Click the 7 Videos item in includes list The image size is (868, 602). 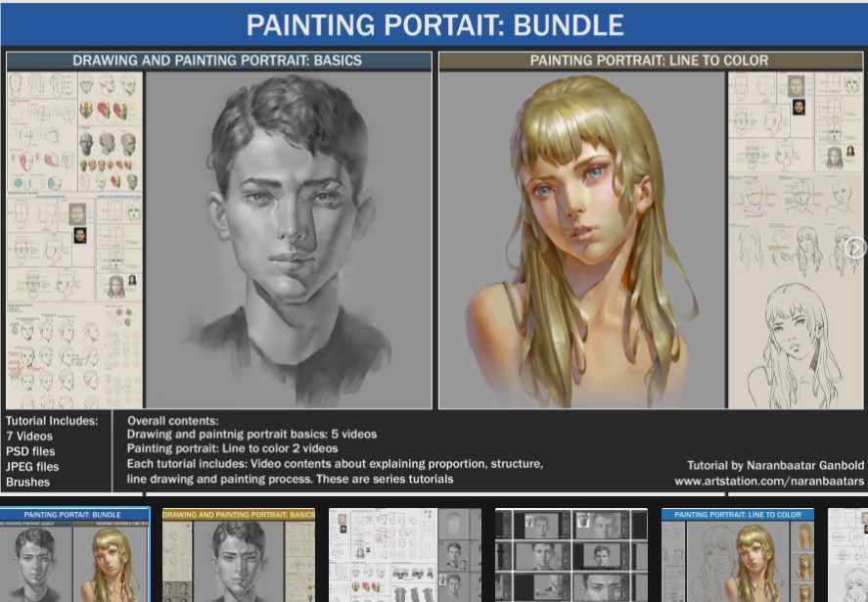[x=31, y=436]
